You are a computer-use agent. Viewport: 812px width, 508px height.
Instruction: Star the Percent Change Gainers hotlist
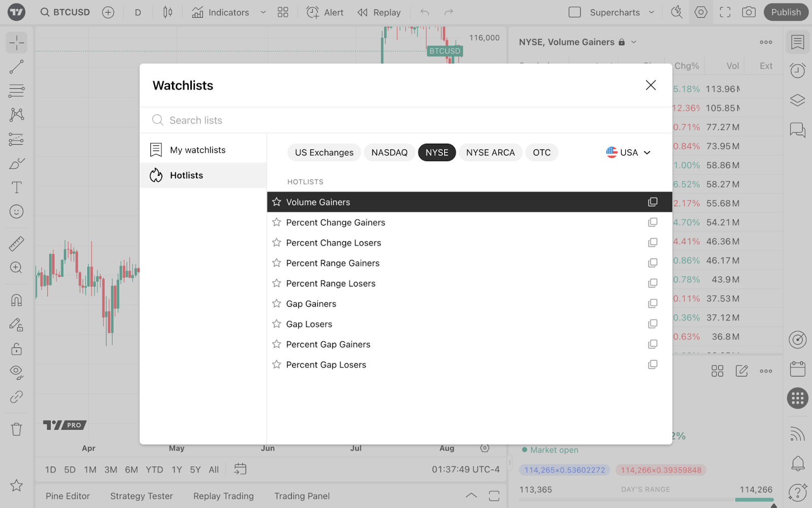(277, 222)
